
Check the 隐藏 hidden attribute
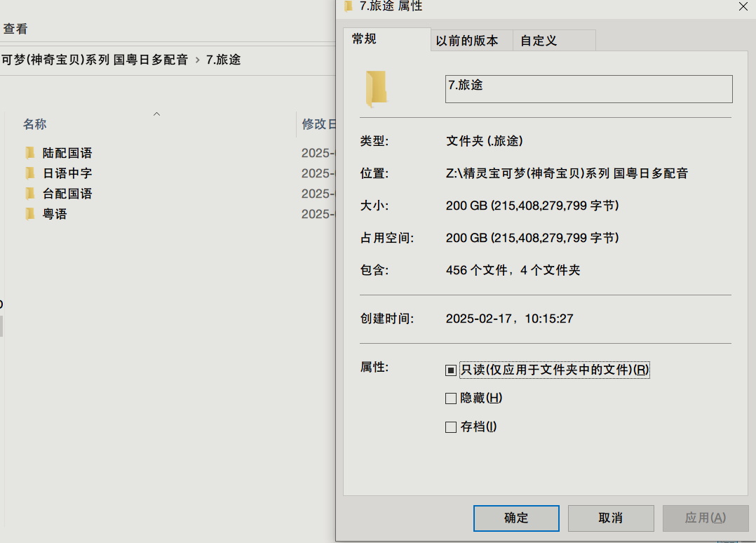click(x=450, y=398)
